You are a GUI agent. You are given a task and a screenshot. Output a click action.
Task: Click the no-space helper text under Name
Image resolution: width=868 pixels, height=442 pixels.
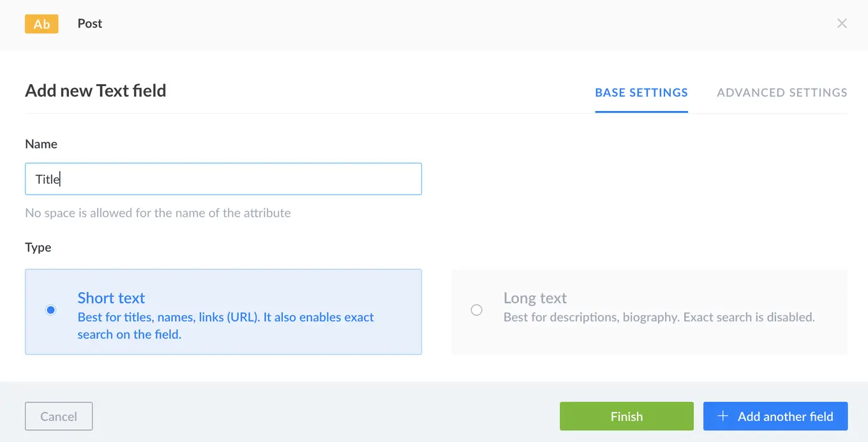tap(158, 212)
